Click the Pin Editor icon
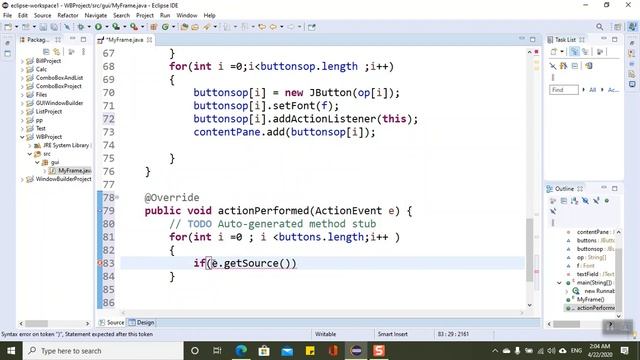This screenshot has width=640, height=360. tap(312, 27)
